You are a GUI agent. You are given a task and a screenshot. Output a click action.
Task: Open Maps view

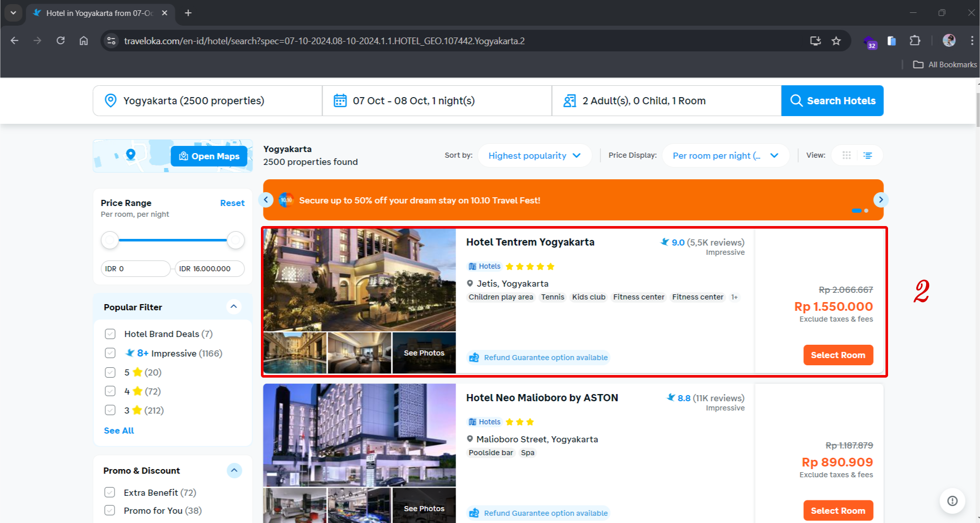tap(209, 156)
